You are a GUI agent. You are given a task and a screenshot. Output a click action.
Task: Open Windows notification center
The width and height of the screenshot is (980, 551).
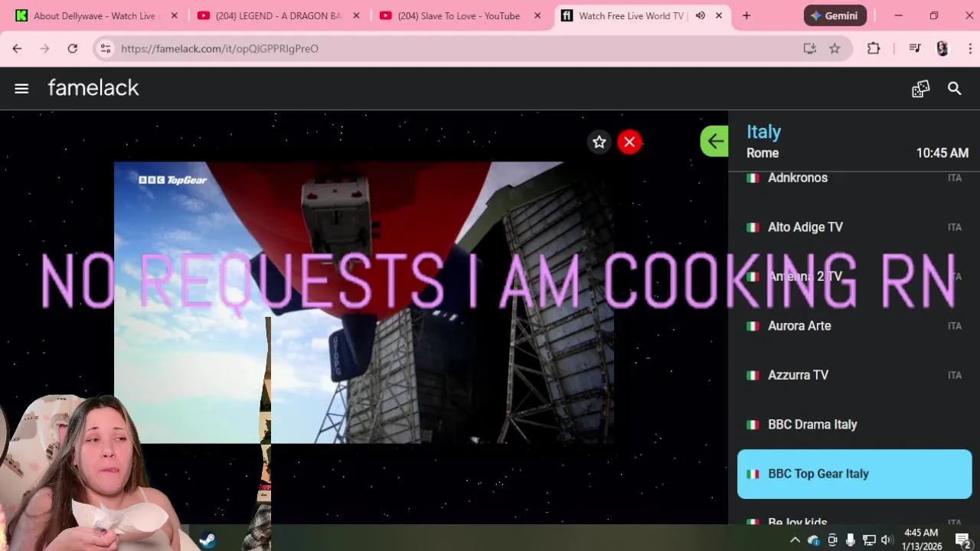pos(963,540)
